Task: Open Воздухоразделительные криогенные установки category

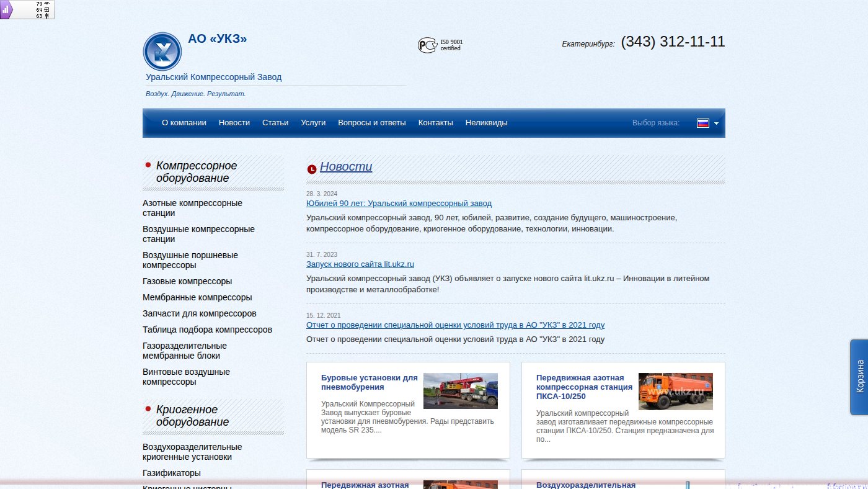Action: pos(192,452)
